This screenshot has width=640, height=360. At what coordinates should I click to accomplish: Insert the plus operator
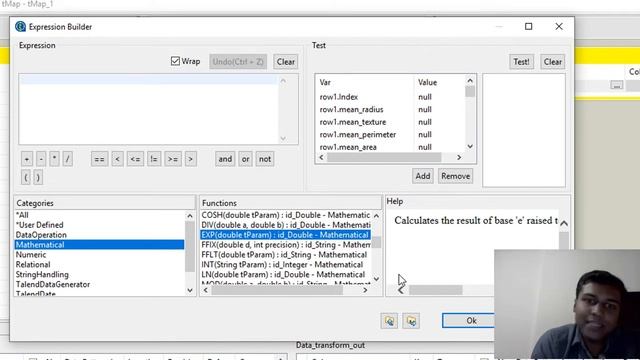(x=27, y=159)
